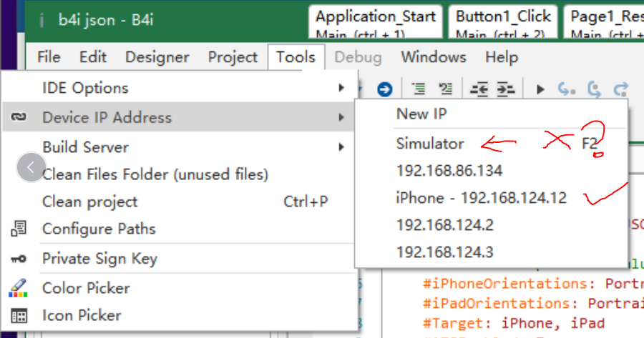Click the blue navigate forward arrow icon
The image size is (644, 338).
click(x=385, y=89)
